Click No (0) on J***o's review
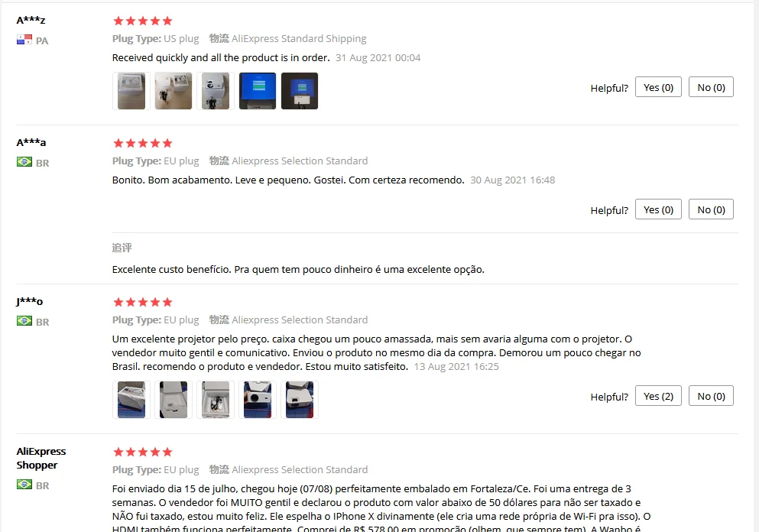The height and width of the screenshot is (532, 759). click(x=711, y=396)
